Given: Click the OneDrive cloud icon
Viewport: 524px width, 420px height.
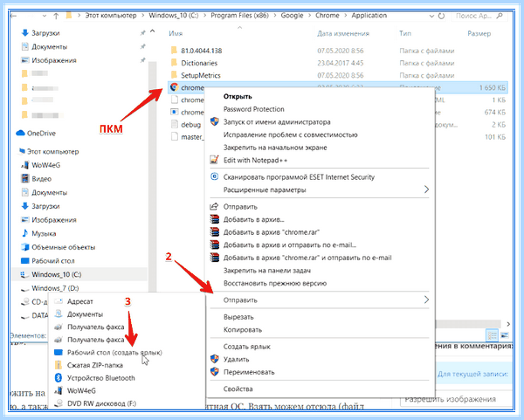Looking at the screenshot, I should [20, 133].
